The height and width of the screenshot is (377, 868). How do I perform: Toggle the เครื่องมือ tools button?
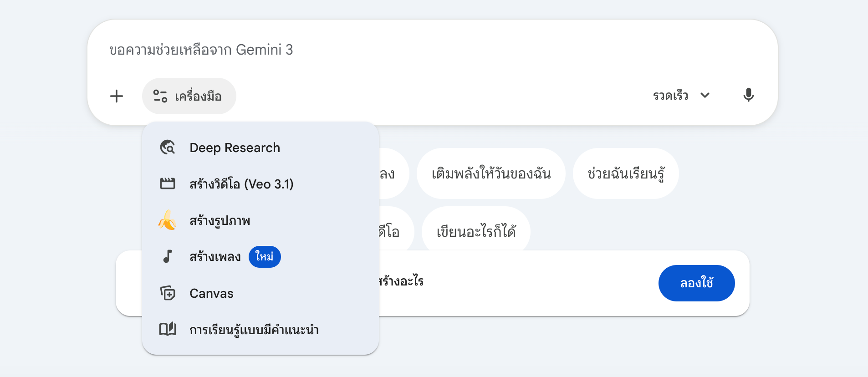(x=189, y=96)
